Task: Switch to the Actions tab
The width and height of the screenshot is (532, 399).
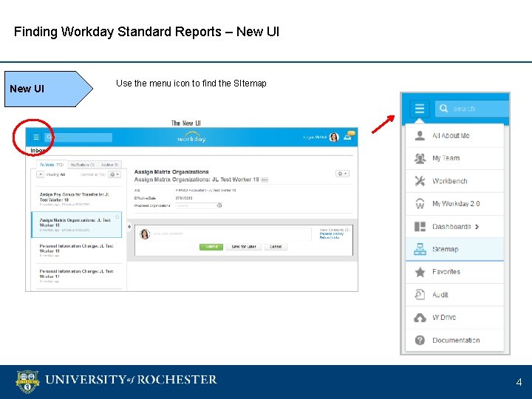Action: click(52, 165)
